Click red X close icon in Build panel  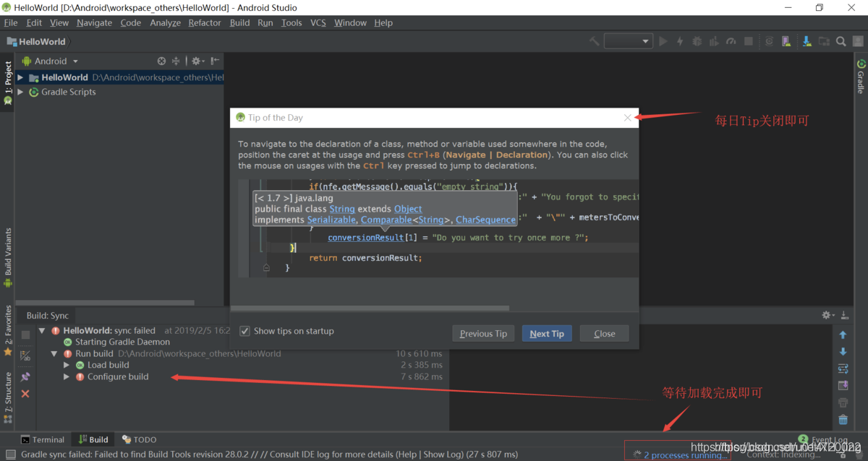pos(25,394)
